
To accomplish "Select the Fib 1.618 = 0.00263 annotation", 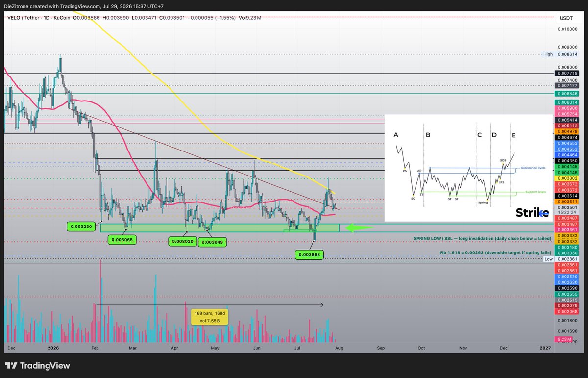I will click(x=495, y=252).
